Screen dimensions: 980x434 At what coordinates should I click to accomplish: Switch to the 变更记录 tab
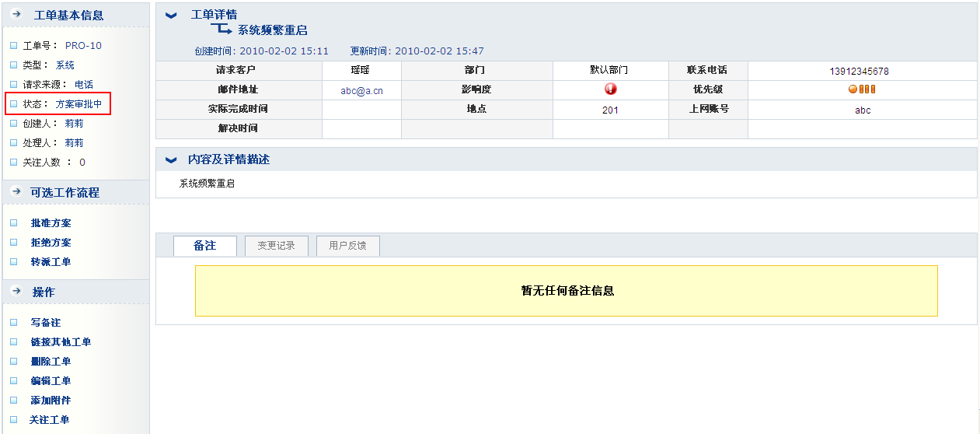pyautogui.click(x=276, y=246)
